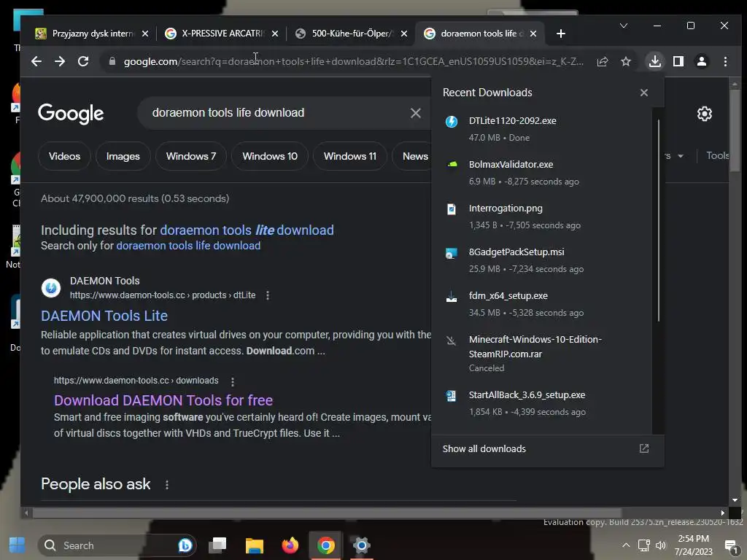Share this page from address bar

(x=603, y=61)
